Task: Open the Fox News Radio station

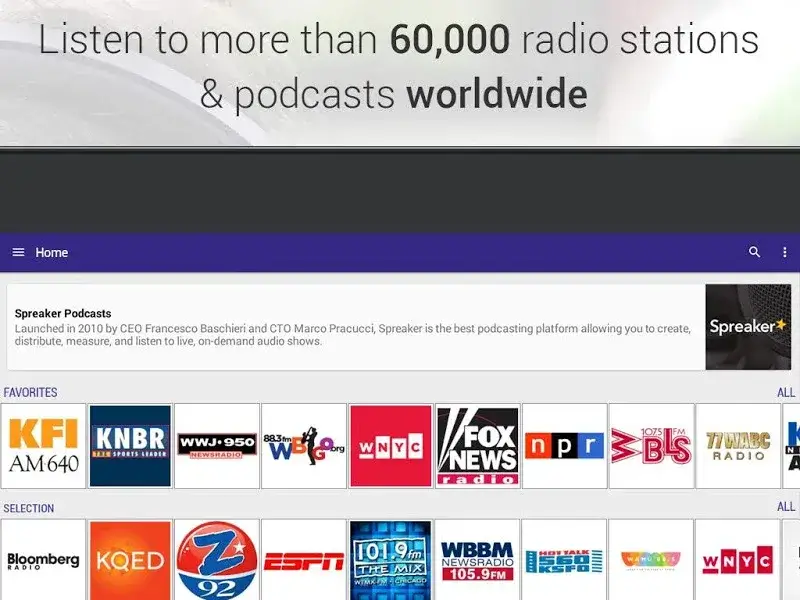Action: tap(478, 446)
